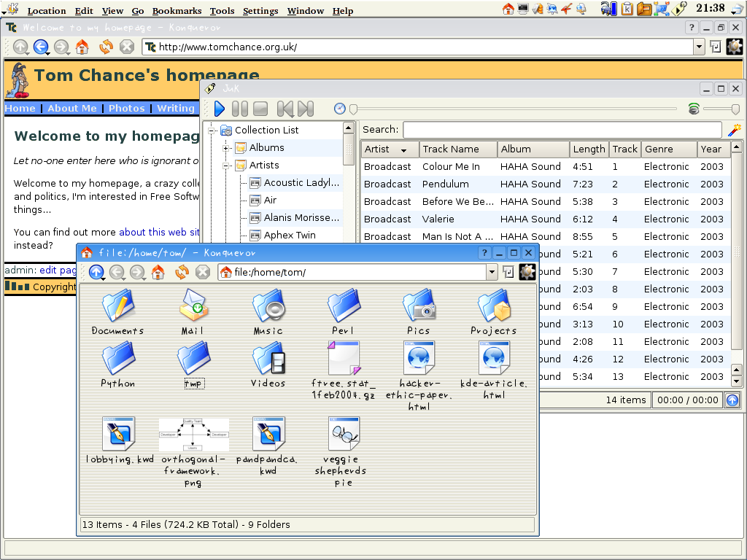Click the 'about this web site' link
Viewport: 747px width, 560px height.
pos(159,232)
